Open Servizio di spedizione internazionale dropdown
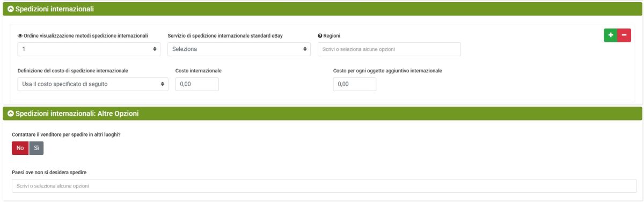Screen dimensions: 644x202 239,49
